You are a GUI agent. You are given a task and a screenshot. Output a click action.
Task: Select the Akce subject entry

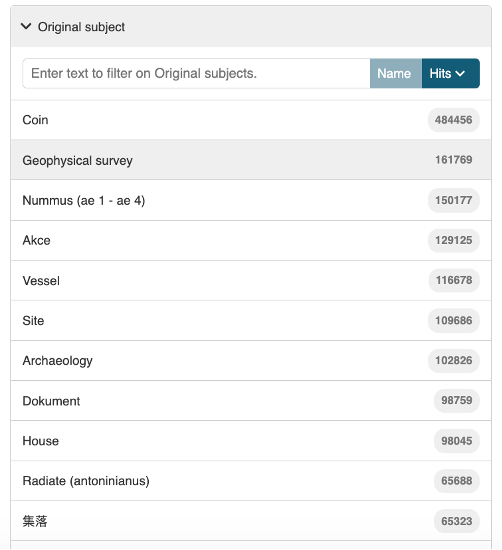[251, 241]
